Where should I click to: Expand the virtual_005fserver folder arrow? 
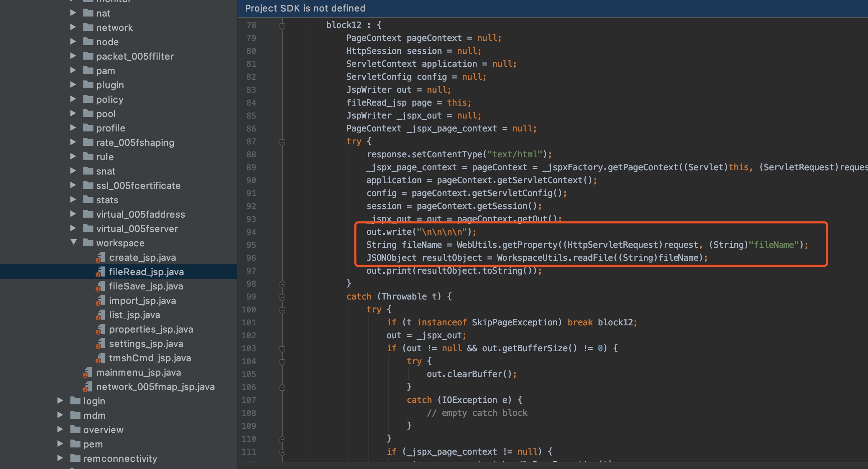(x=73, y=228)
